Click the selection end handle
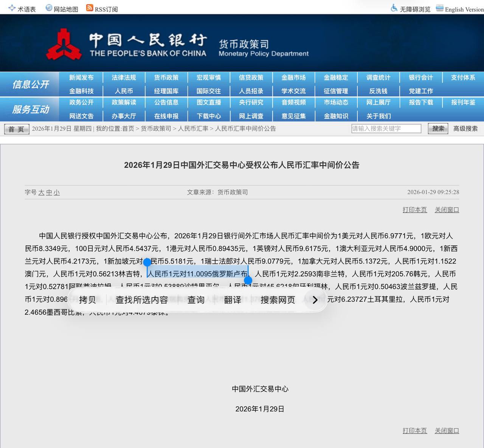 (x=248, y=280)
